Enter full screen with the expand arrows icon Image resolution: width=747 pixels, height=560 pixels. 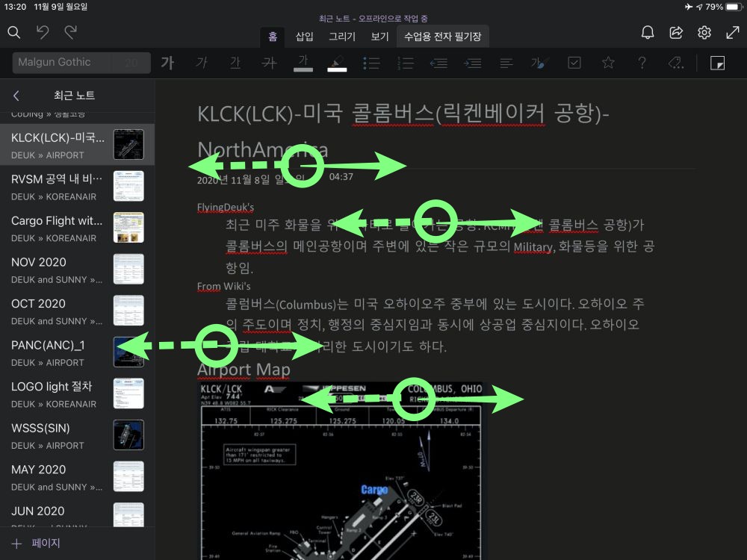[733, 32]
